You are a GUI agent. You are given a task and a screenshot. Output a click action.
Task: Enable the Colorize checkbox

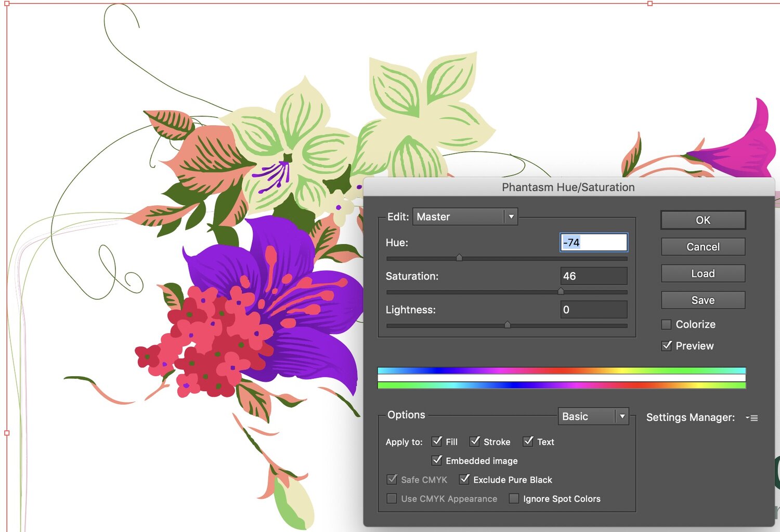[x=666, y=325]
